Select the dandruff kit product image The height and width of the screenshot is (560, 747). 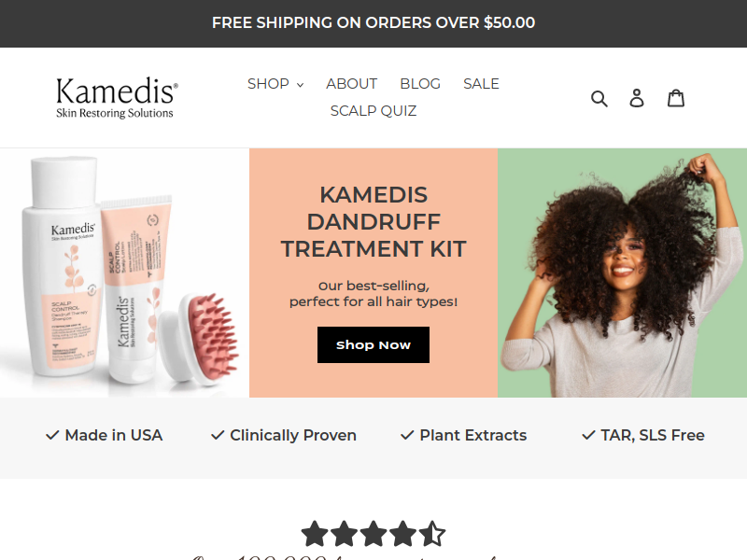124,273
